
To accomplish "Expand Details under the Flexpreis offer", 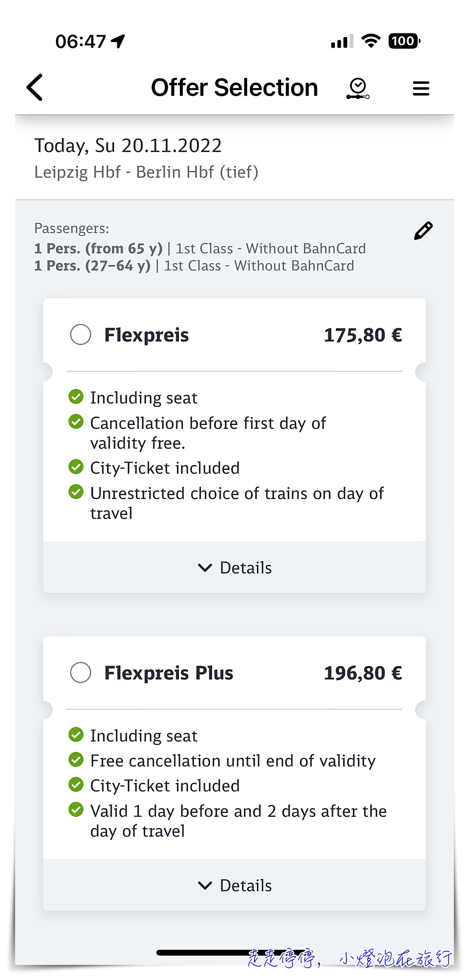I will [x=234, y=567].
